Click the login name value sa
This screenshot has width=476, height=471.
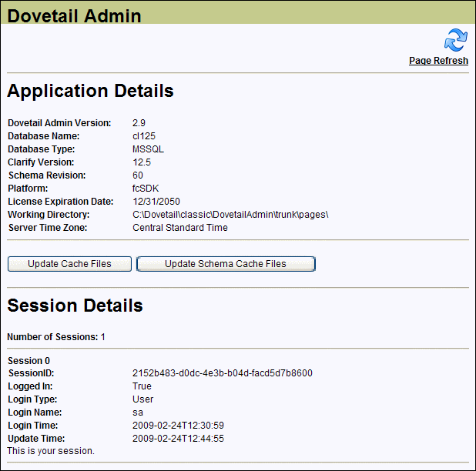point(138,413)
